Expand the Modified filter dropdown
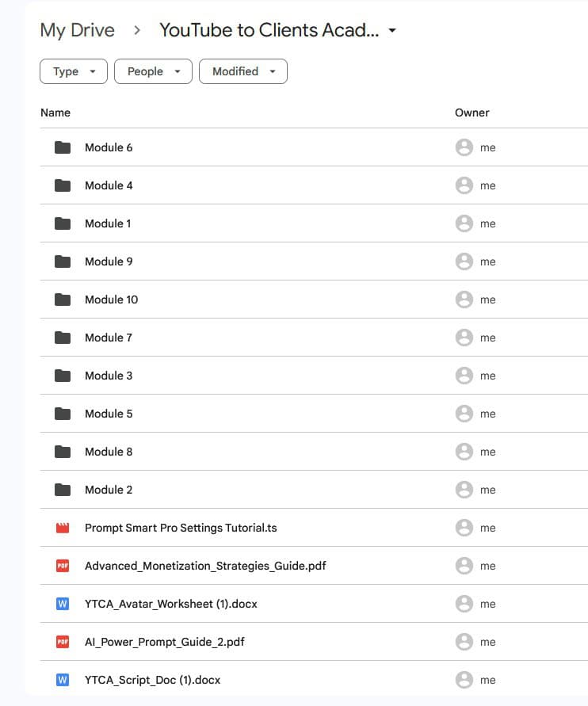The image size is (588, 706). pyautogui.click(x=242, y=71)
